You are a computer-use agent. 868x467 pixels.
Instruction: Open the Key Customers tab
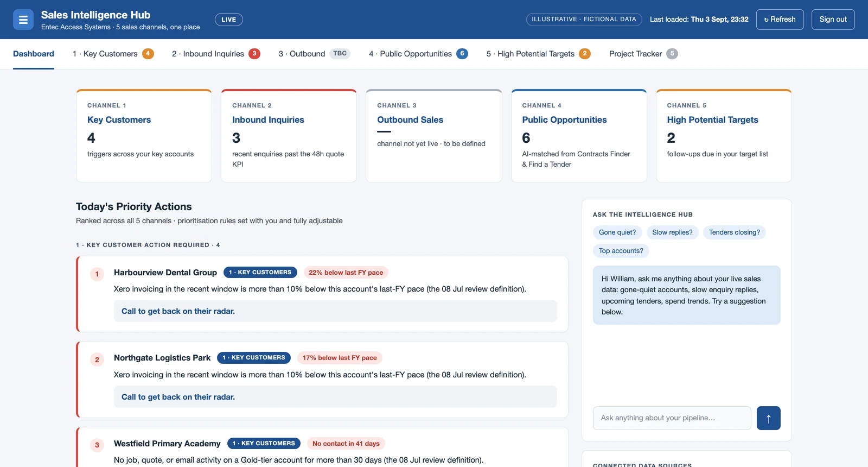click(113, 54)
